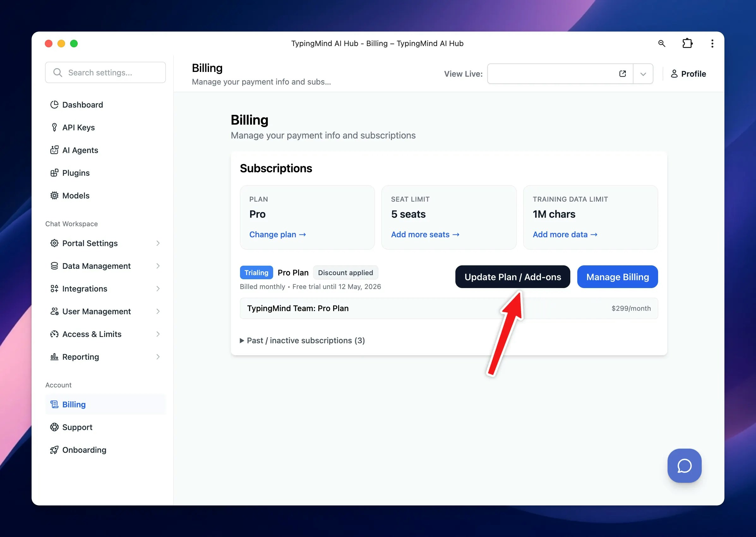Click Update Plan / Add-ons button
The height and width of the screenshot is (537, 756).
[x=513, y=277]
